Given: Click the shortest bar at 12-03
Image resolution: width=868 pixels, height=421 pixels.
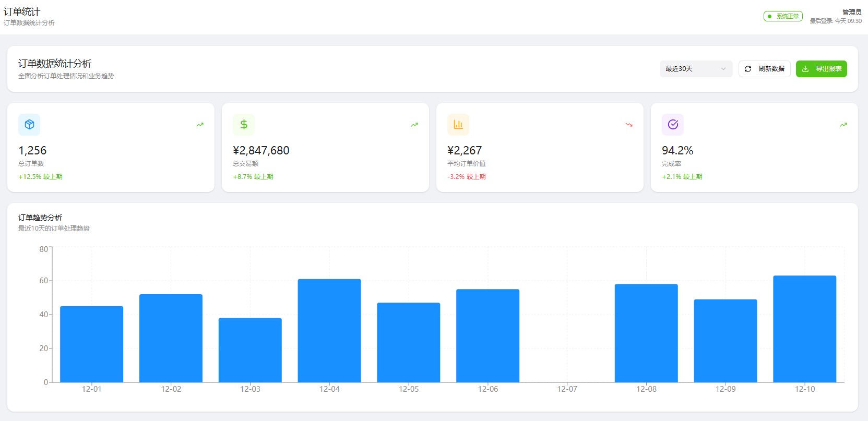Looking at the screenshot, I should click(250, 350).
